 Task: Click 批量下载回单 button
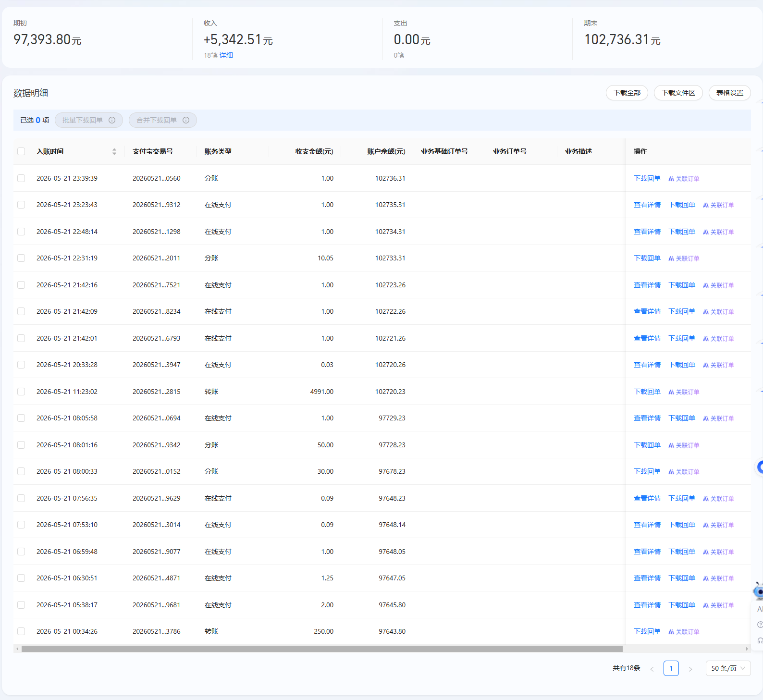(89, 120)
